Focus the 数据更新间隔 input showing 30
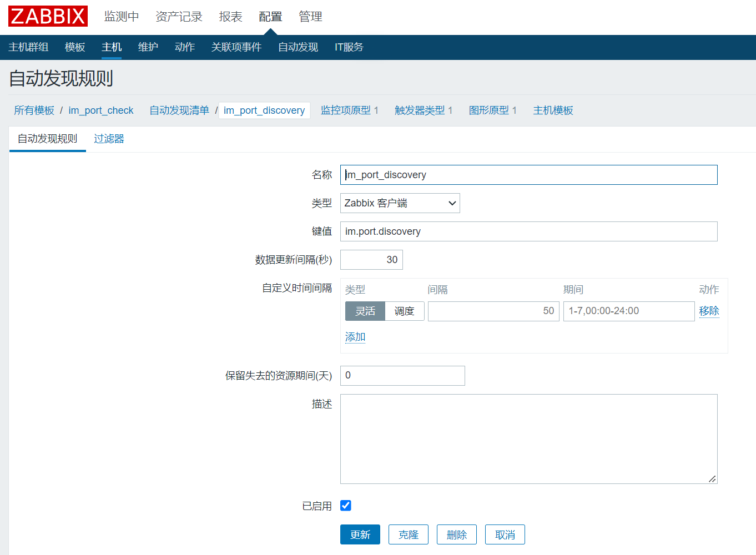The width and height of the screenshot is (756, 555). coord(371,260)
